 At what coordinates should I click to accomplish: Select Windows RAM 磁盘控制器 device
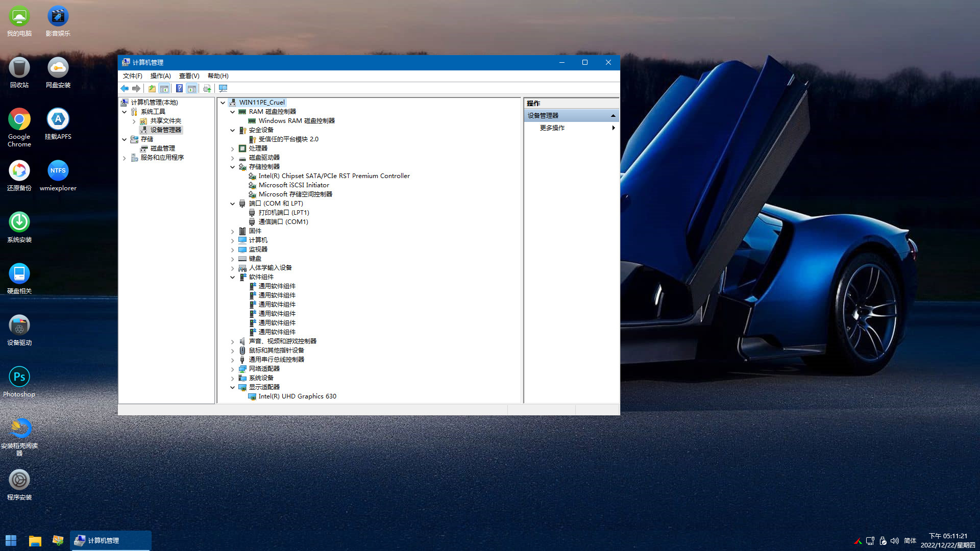[x=296, y=121]
